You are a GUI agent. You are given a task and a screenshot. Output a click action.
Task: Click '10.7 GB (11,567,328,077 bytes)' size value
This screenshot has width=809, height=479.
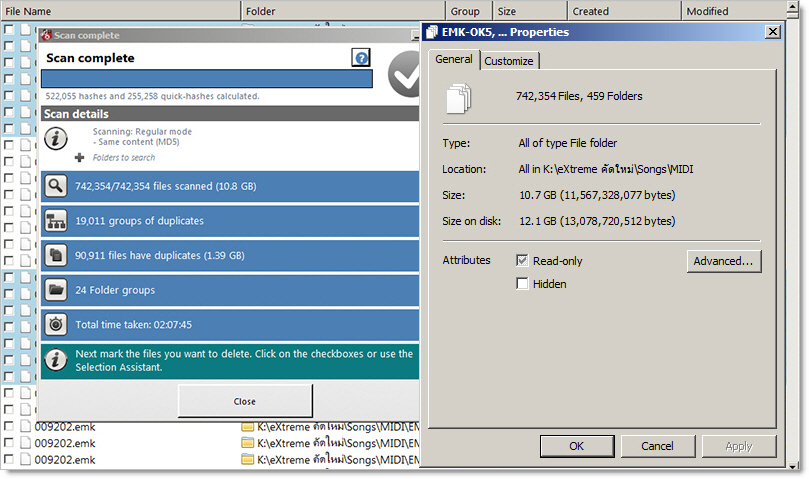pos(597,195)
